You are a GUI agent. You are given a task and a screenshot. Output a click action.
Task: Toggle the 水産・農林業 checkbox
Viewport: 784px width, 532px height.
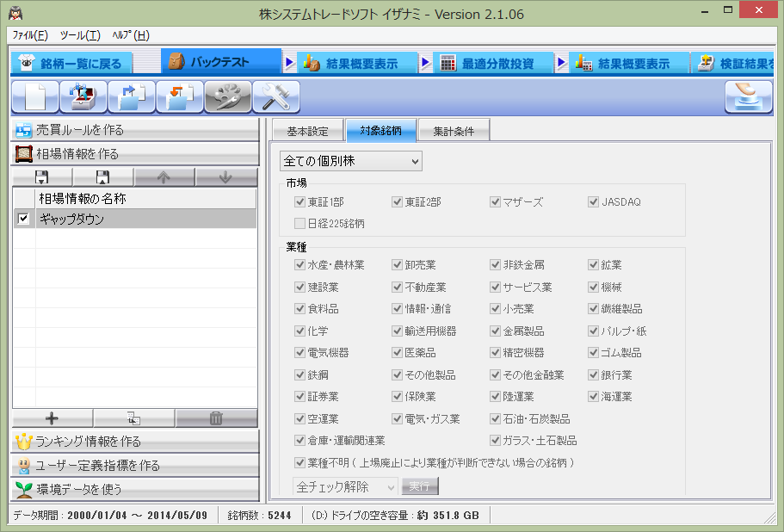coord(300,264)
